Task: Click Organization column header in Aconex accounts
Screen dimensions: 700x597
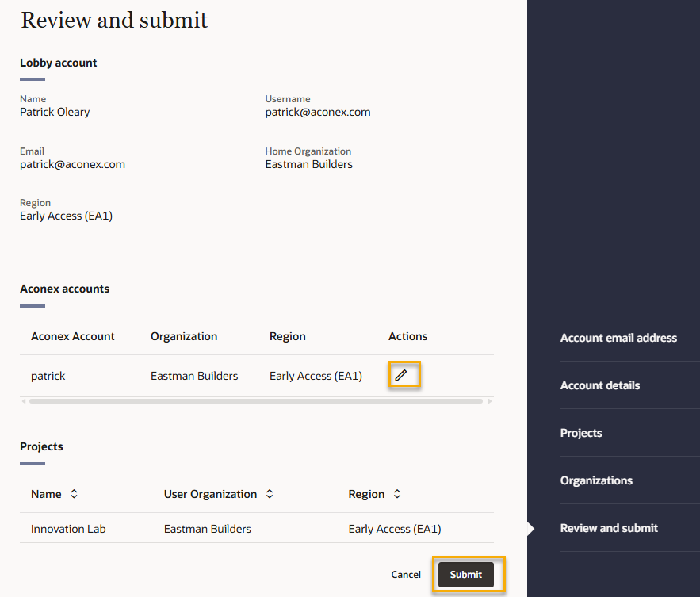Action: click(x=184, y=336)
